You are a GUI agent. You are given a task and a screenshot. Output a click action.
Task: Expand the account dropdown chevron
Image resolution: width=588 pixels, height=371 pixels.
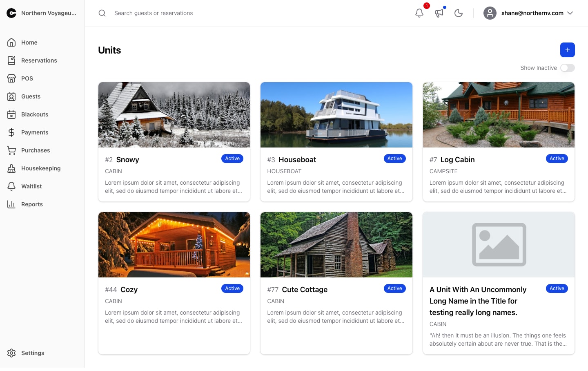(570, 13)
